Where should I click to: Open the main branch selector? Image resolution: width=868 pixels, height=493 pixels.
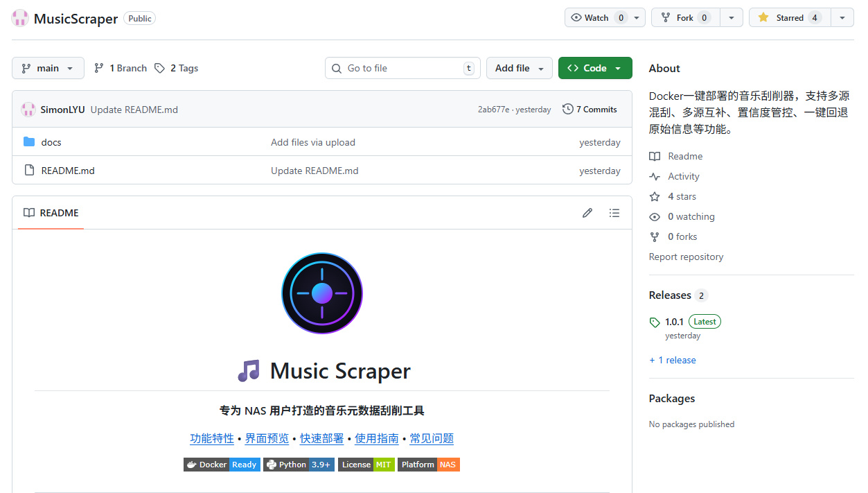(x=48, y=68)
